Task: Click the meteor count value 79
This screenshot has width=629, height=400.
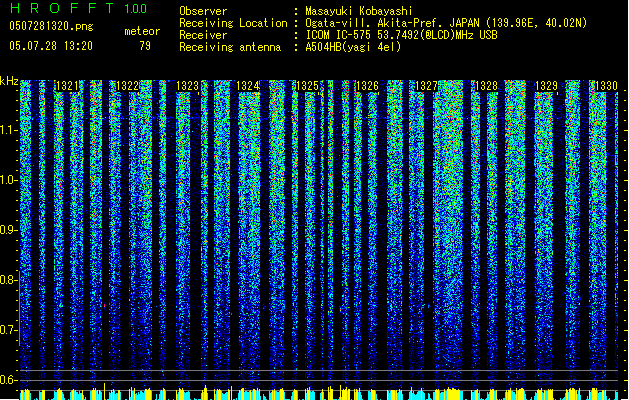Action: click(145, 46)
